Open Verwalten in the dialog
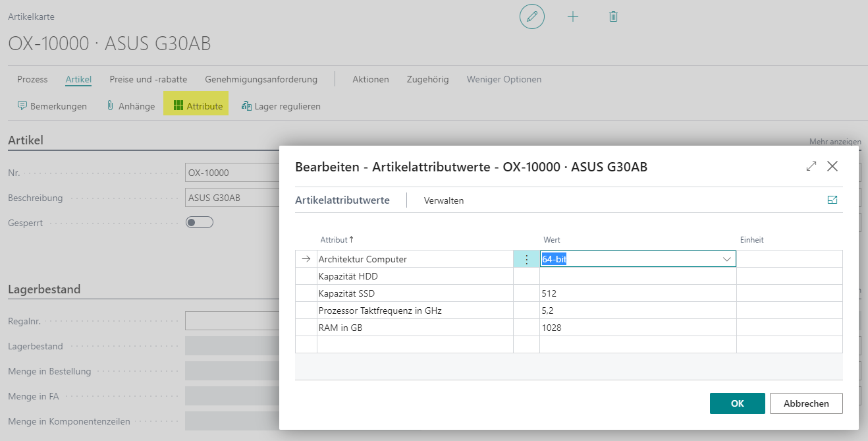The image size is (868, 441). pyautogui.click(x=444, y=200)
